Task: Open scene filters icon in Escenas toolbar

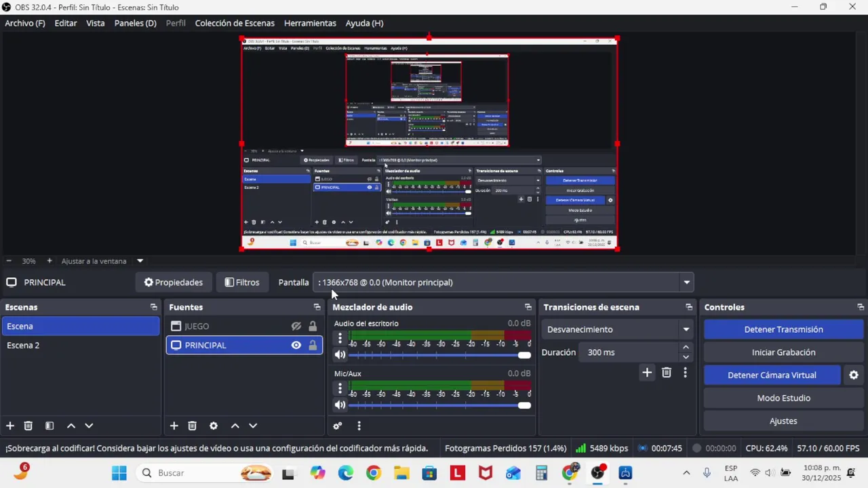Action: (x=50, y=426)
